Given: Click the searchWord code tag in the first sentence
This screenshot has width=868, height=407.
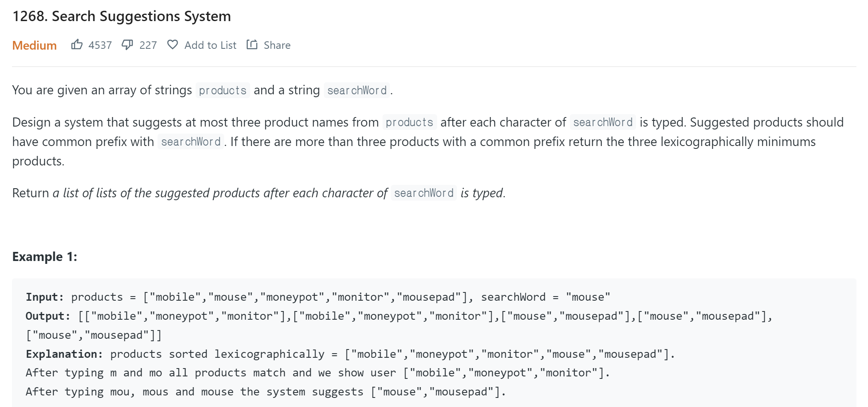Looking at the screenshot, I should point(357,90).
